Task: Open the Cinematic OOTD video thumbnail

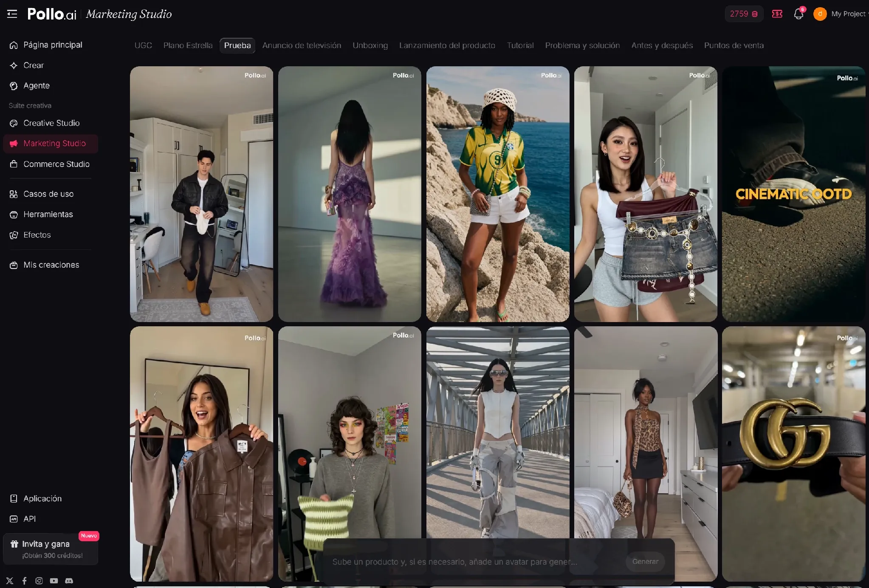Action: coord(793,194)
